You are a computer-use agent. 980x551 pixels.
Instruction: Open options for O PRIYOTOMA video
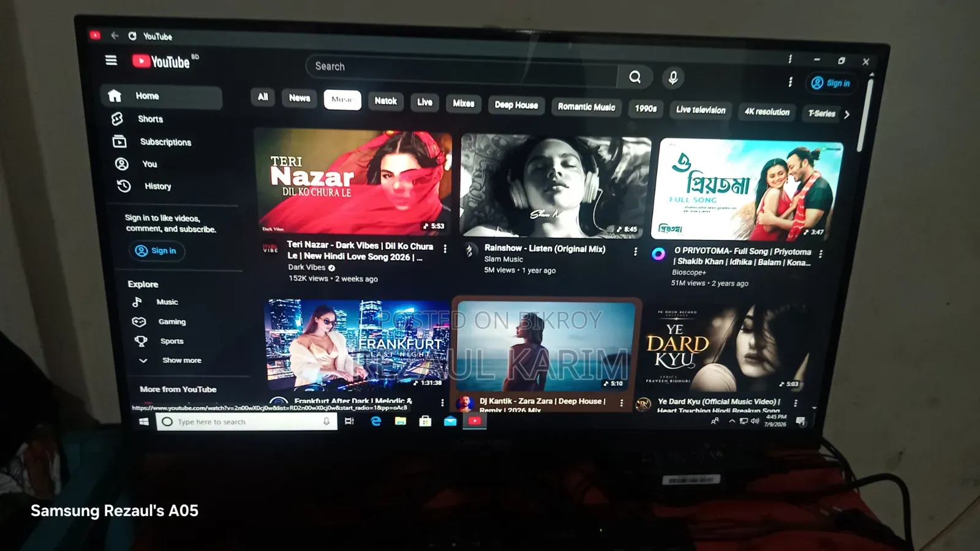pyautogui.click(x=821, y=253)
